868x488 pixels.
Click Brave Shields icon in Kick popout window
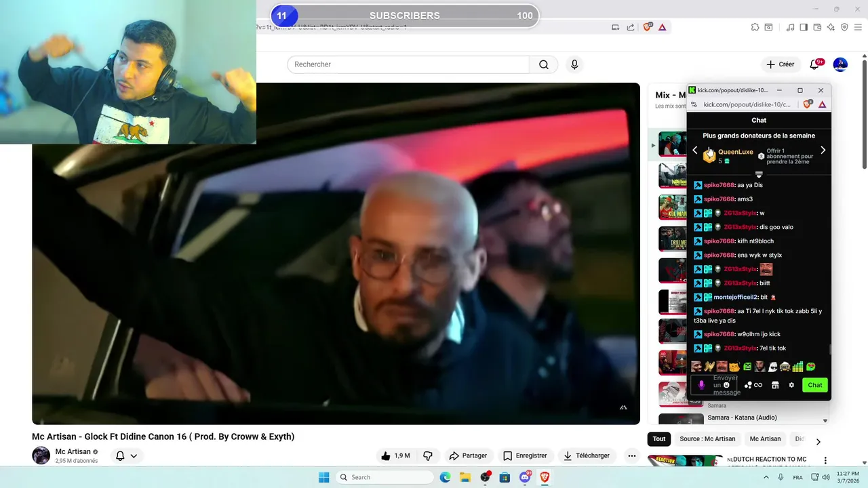click(x=807, y=104)
